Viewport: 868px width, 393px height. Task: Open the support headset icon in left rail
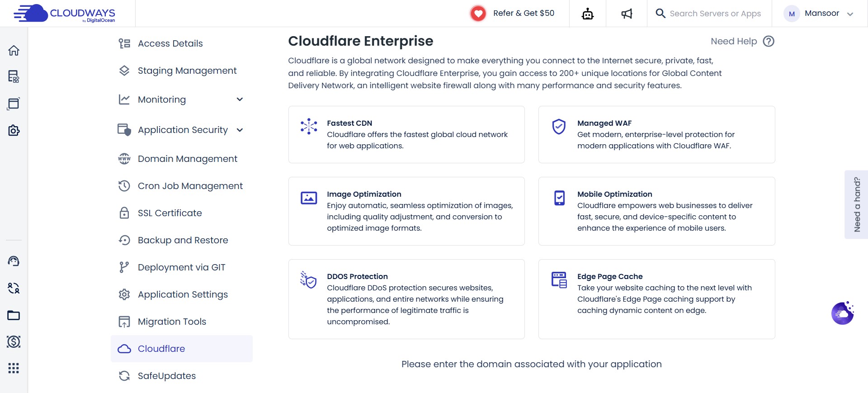[14, 261]
